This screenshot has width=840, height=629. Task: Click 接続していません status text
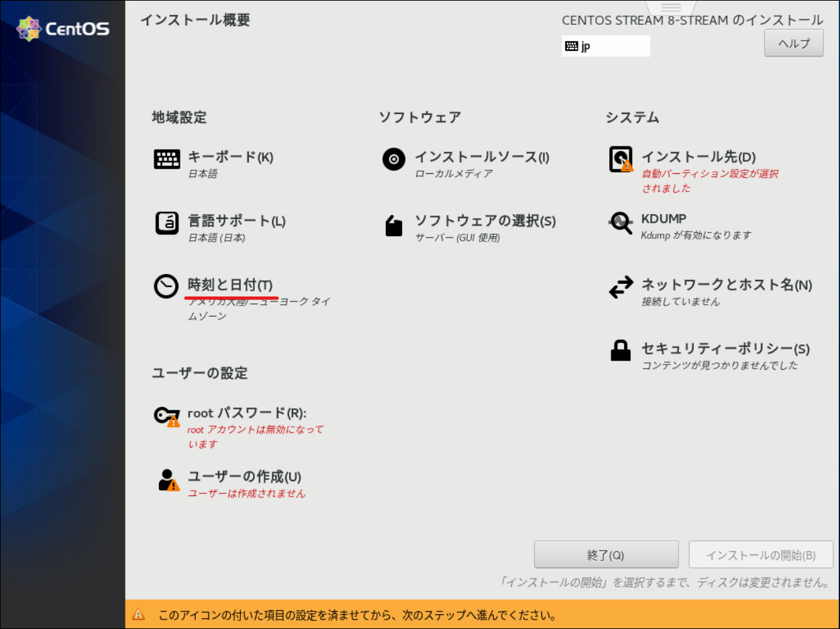click(x=680, y=301)
